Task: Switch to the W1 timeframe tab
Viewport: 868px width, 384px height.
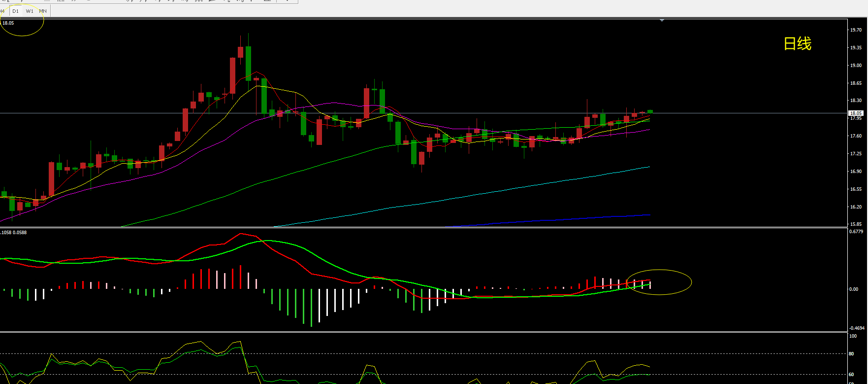Action: [30, 11]
